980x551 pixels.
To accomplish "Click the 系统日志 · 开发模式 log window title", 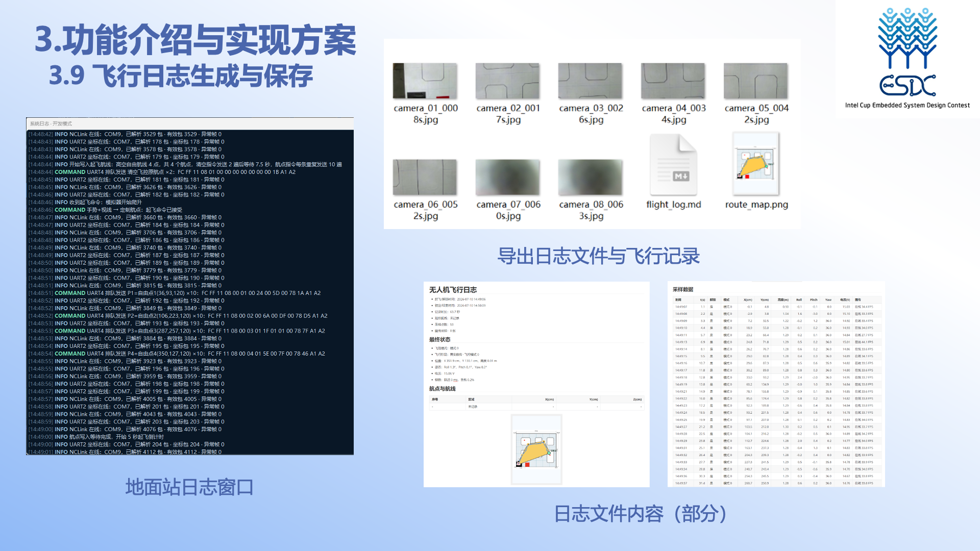I will pyautogui.click(x=51, y=123).
